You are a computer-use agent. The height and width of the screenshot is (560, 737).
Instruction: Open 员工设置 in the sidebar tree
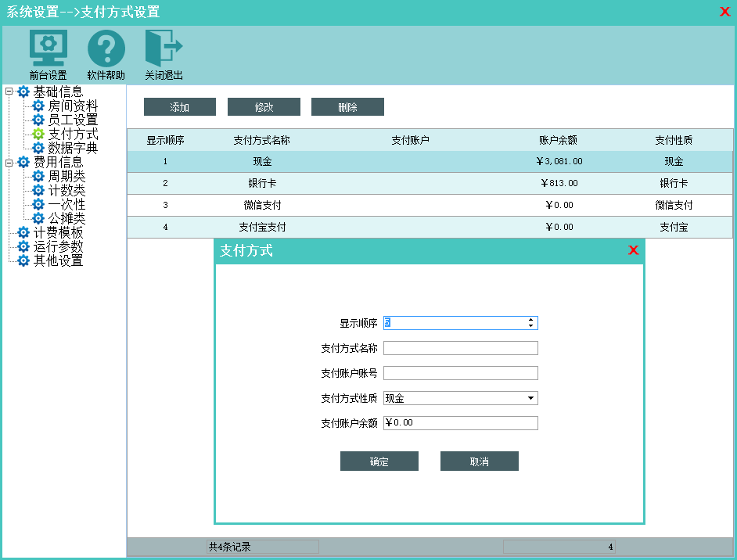click(x=73, y=120)
